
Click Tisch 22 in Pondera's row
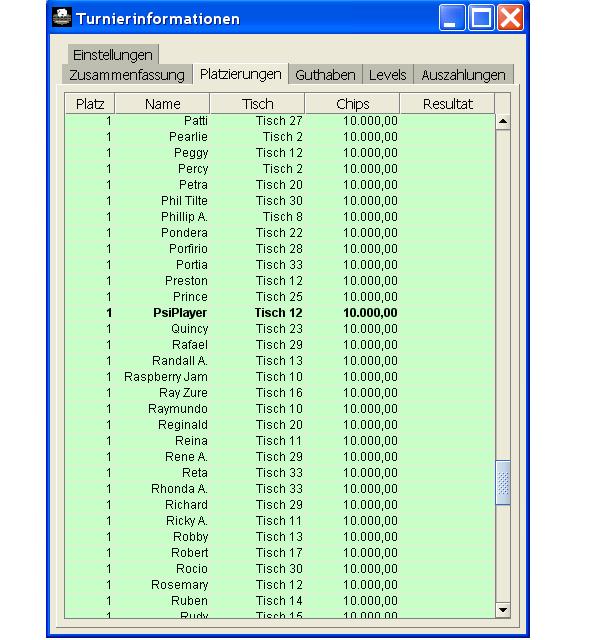(x=279, y=232)
